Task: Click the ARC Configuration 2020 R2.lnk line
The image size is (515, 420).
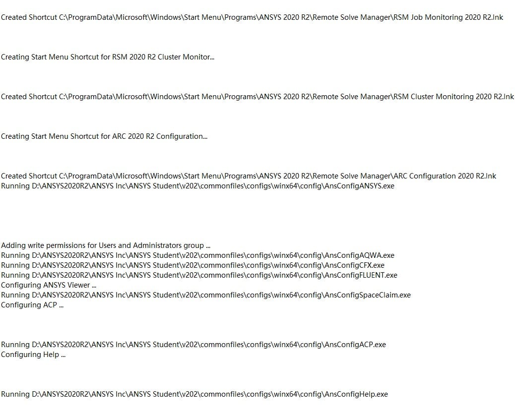Action: (249, 176)
